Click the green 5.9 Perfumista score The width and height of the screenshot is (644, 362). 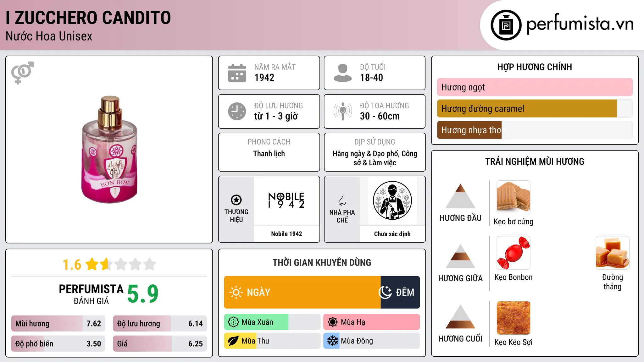[x=143, y=294]
